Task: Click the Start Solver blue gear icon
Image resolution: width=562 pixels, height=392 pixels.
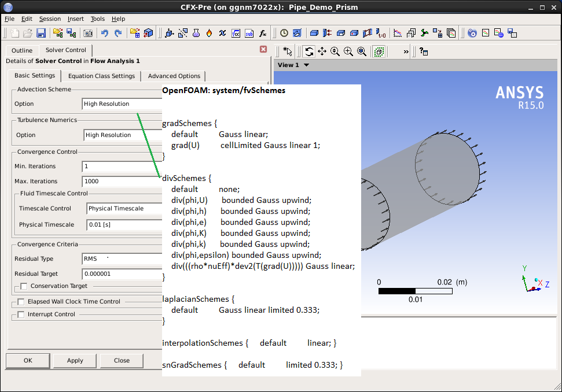Action: pos(472,34)
